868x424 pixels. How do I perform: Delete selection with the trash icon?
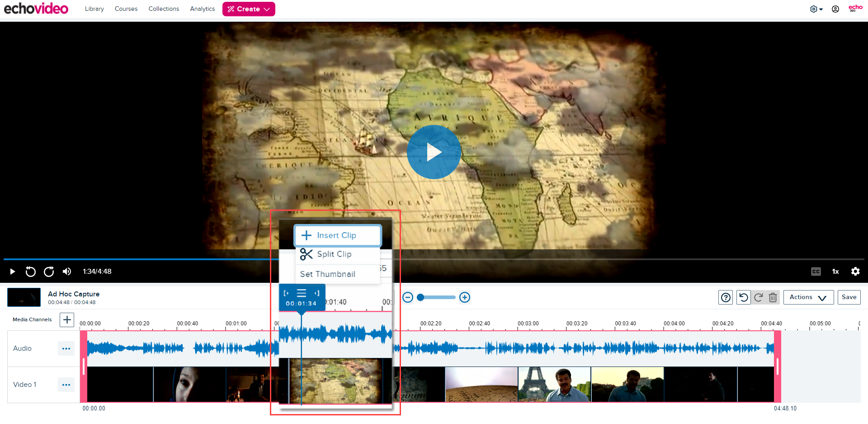[773, 297]
